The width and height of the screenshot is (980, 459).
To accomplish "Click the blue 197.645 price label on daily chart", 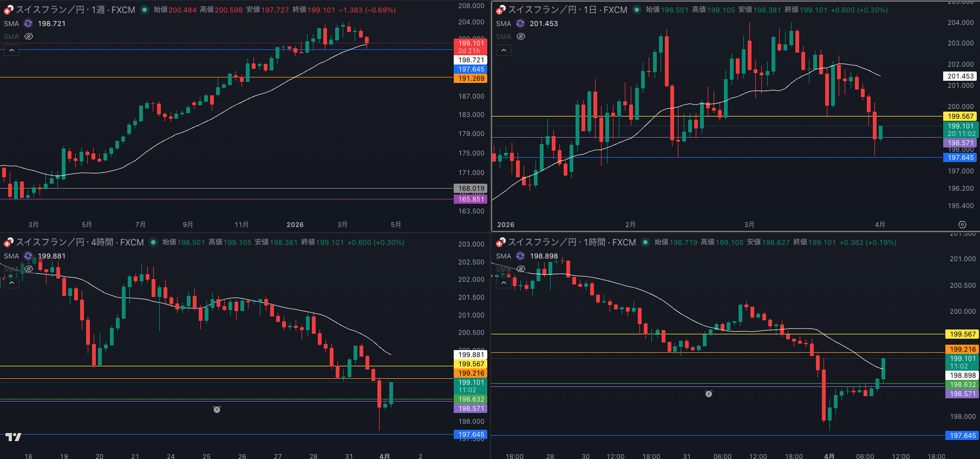I will coord(961,158).
